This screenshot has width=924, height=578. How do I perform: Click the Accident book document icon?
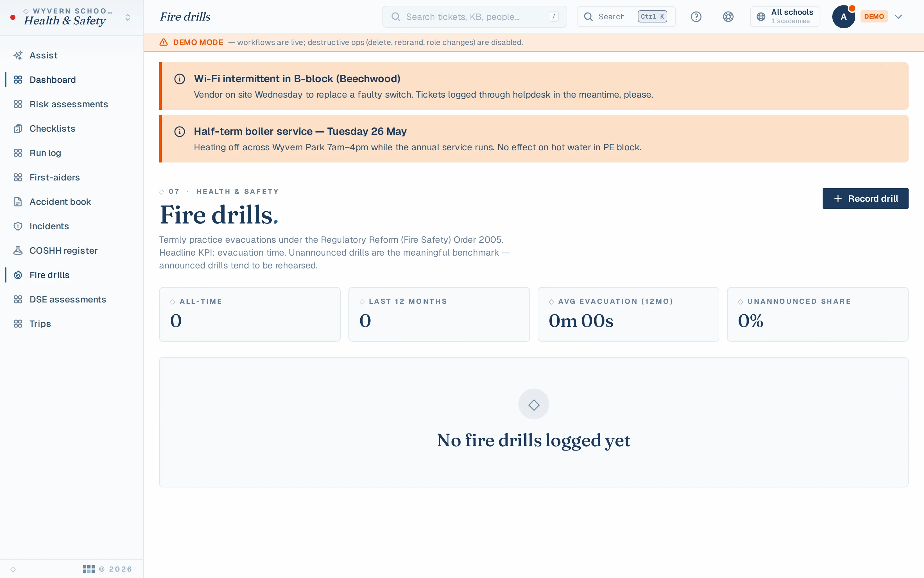coord(18,202)
